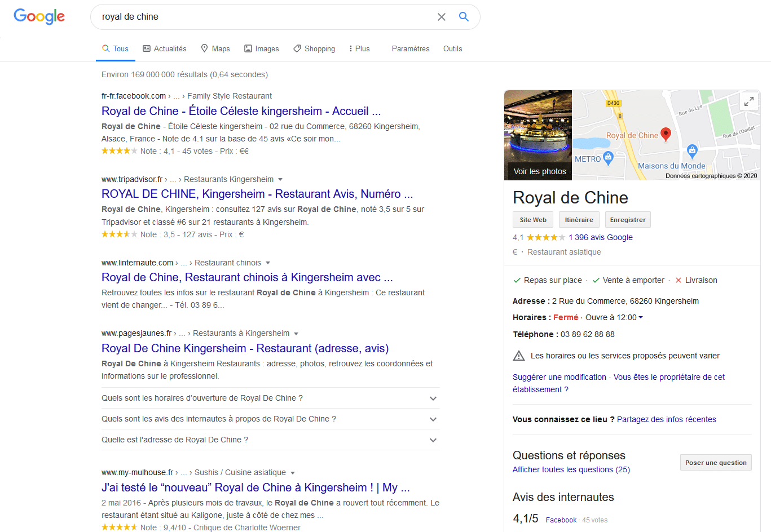Expand the avis des internautes question

pyautogui.click(x=271, y=419)
